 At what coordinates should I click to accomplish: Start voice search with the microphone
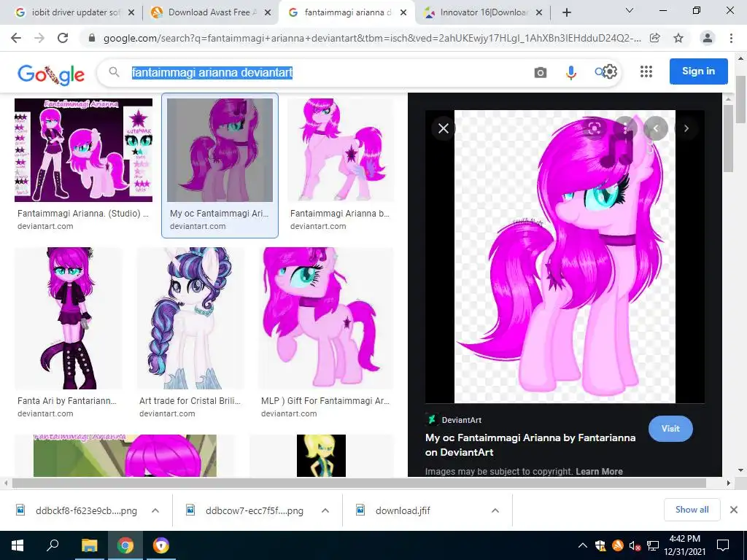click(x=570, y=72)
